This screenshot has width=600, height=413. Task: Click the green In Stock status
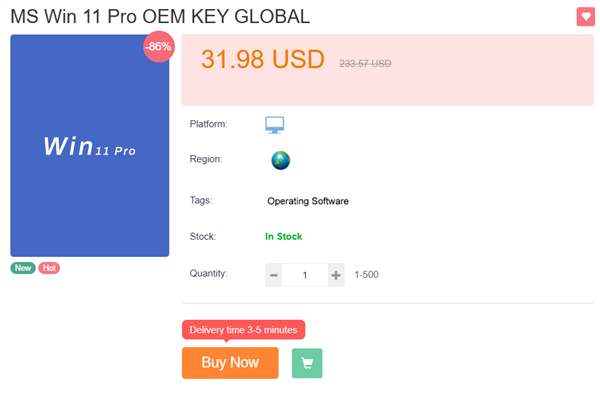pos(283,237)
